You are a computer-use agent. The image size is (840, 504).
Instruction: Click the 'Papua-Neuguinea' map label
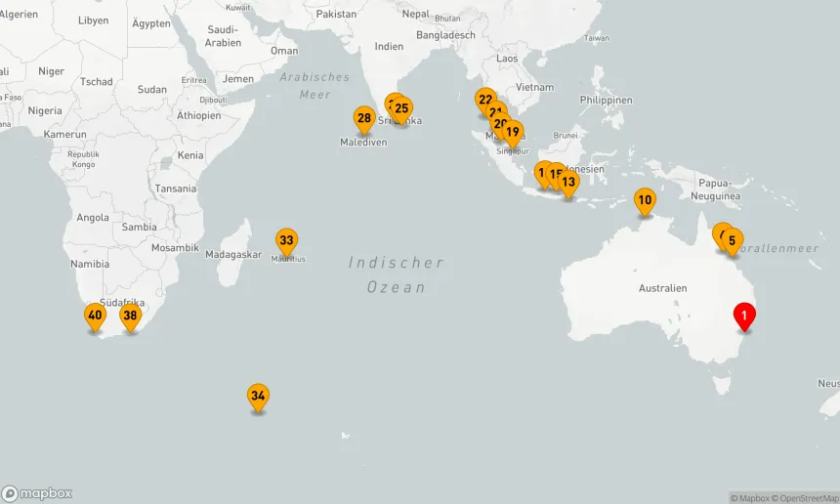point(716,189)
